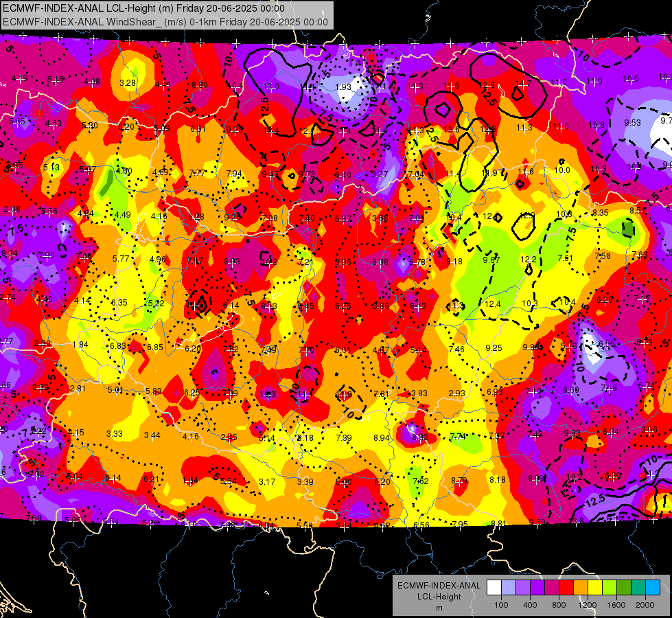Click the wind shear value 9.25
Screen dimensions: 672x618
click(x=494, y=348)
